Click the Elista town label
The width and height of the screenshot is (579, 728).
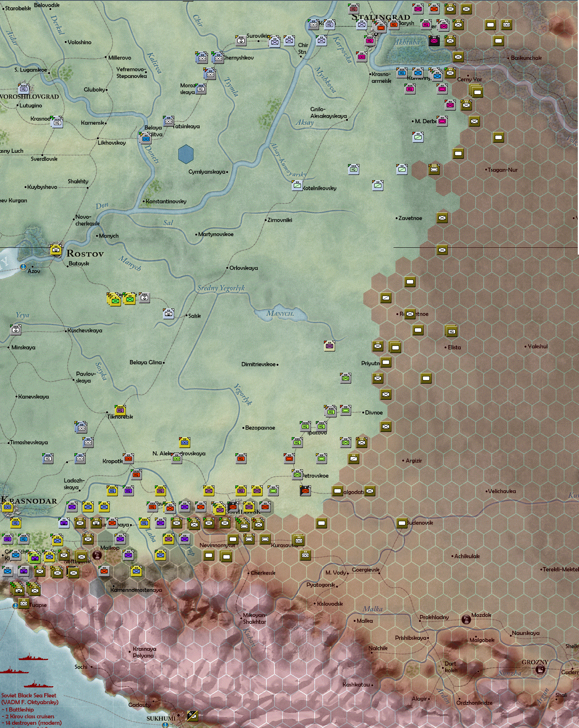[x=454, y=347]
